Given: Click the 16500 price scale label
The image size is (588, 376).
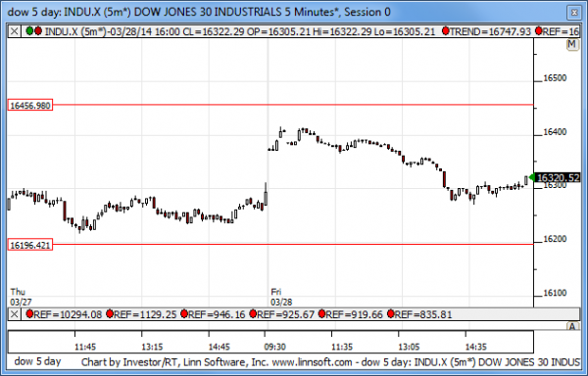Looking at the screenshot, I should (x=555, y=78).
